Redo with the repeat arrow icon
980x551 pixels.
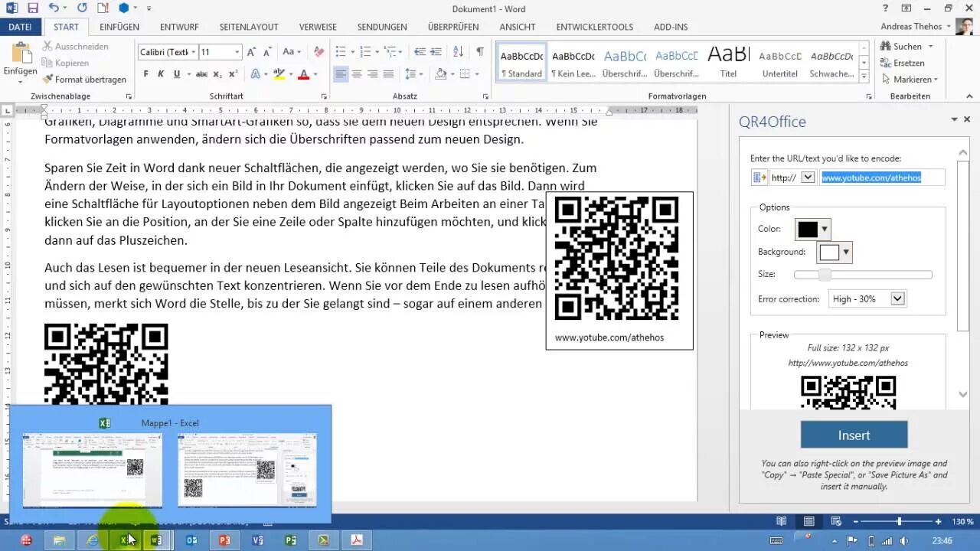[x=82, y=8]
